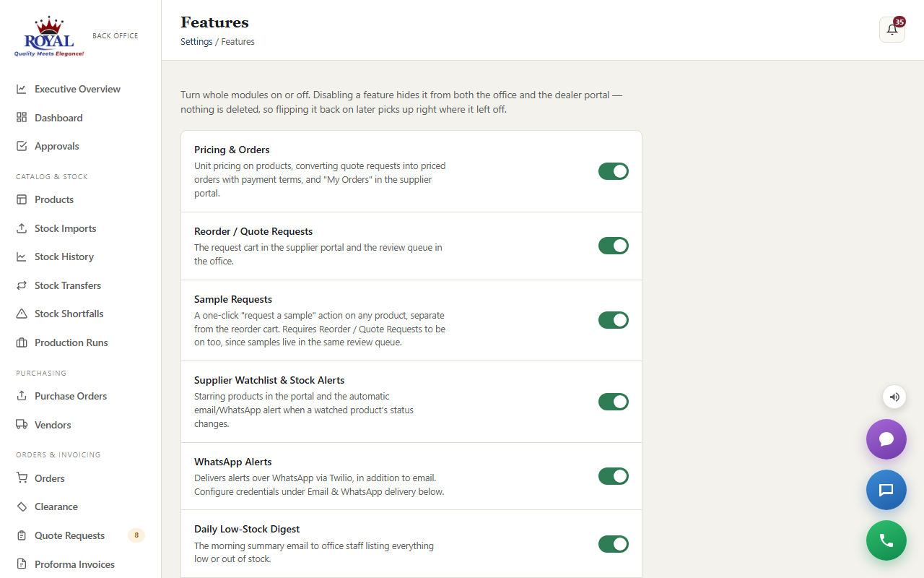Open the Vendors link in sidebar
Screen dimensions: 924x578
[x=80, y=425]
